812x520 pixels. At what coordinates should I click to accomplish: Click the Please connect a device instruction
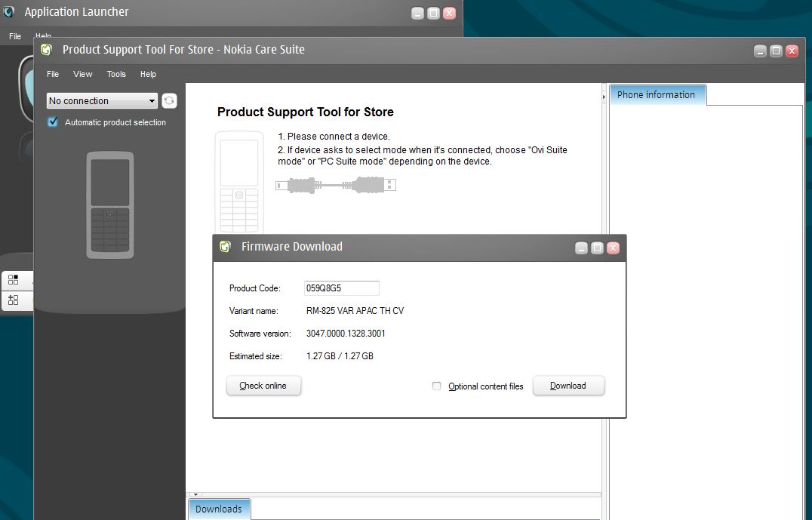pos(334,136)
